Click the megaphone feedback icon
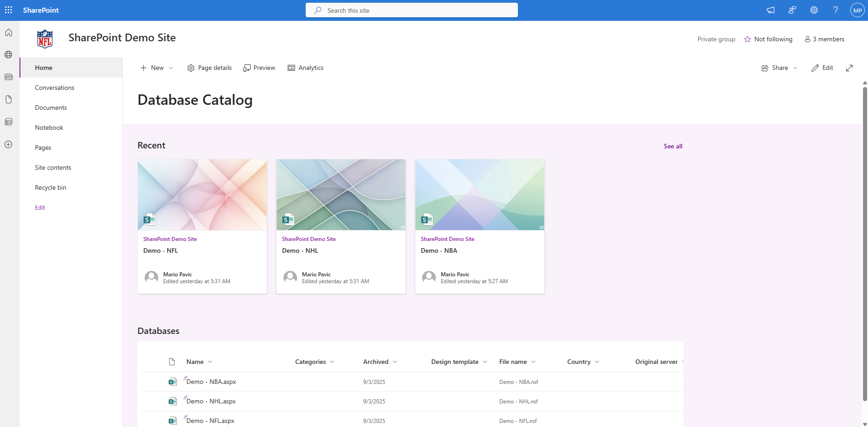Screen dimensions: 868x427 pyautogui.click(x=770, y=10)
